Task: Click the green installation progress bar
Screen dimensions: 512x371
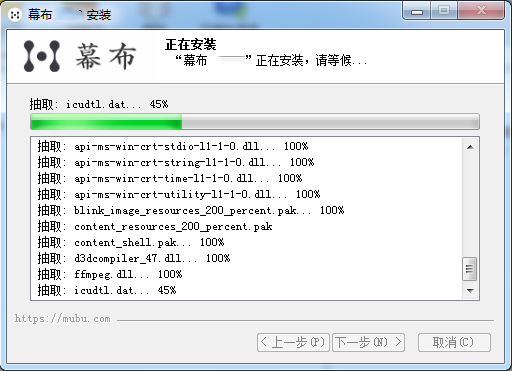Action: pyautogui.click(x=255, y=121)
